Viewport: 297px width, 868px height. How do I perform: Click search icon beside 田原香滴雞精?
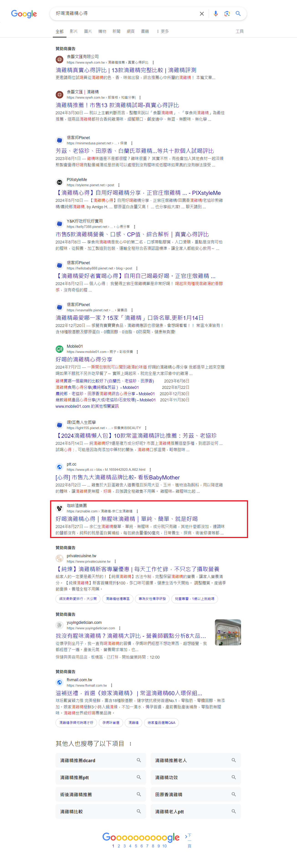pyautogui.click(x=234, y=794)
